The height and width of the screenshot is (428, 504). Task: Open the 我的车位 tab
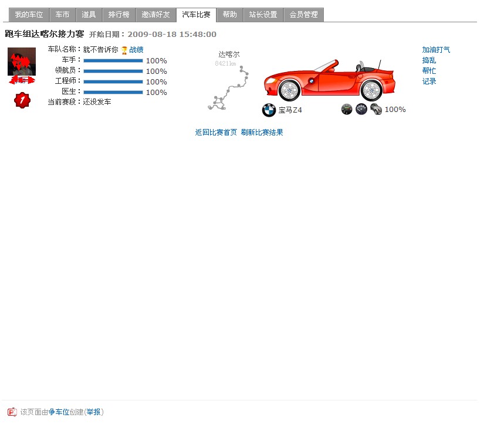29,15
